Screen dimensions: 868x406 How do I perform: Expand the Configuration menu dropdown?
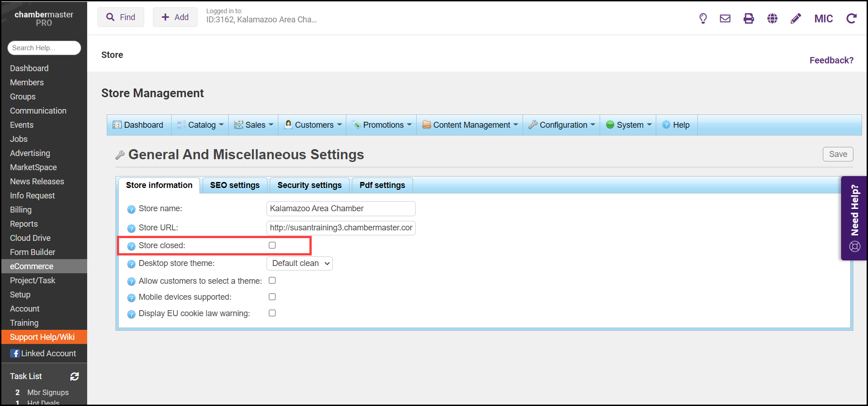pos(562,125)
